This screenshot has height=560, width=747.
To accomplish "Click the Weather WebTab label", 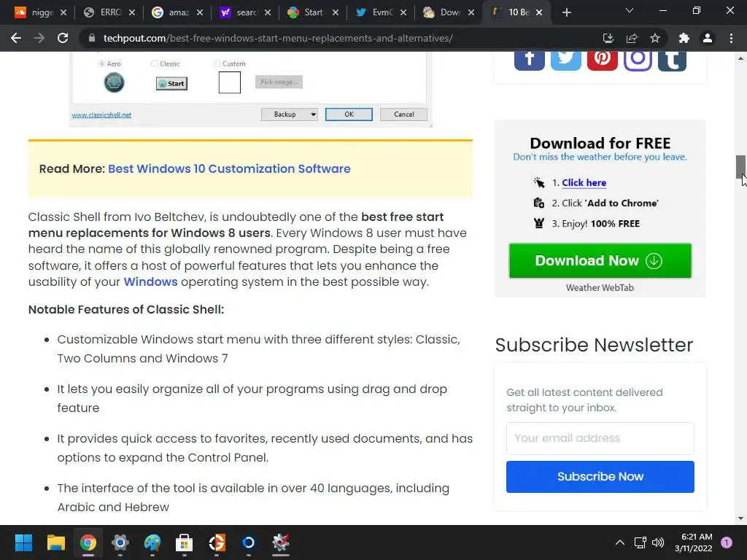I will tap(600, 287).
